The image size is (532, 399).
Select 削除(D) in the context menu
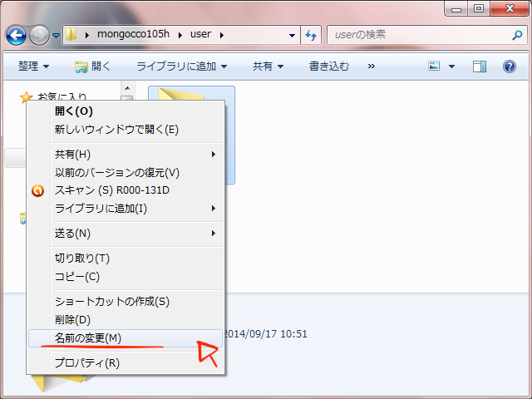[72, 319]
